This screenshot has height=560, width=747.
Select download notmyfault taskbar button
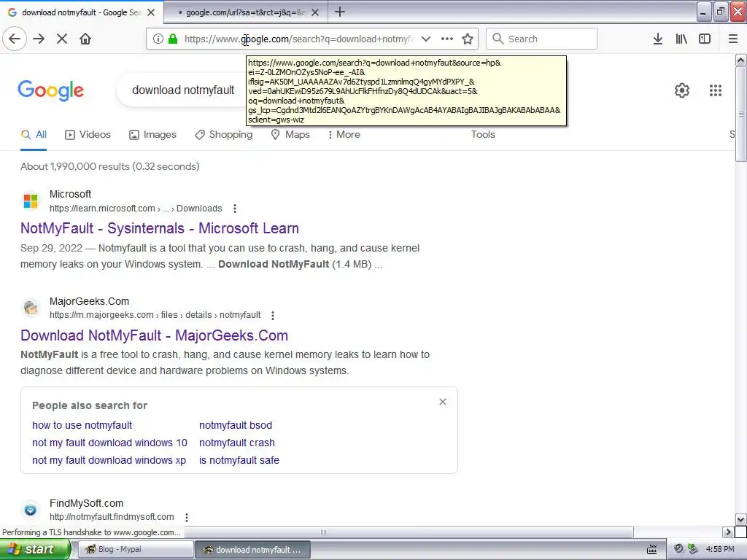point(252,550)
